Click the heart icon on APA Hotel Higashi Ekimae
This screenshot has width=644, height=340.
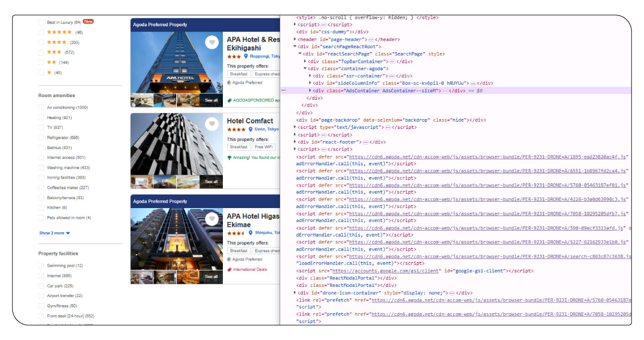(212, 218)
